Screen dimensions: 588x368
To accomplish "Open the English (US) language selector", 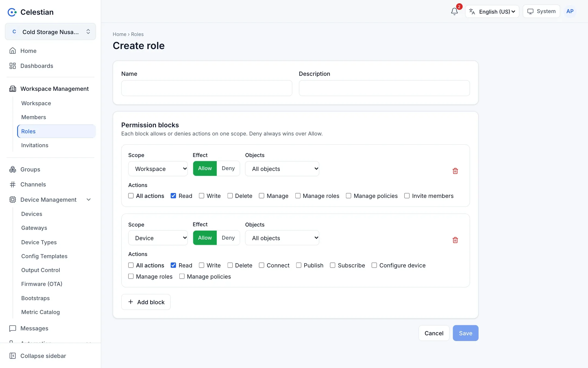I will (x=492, y=11).
